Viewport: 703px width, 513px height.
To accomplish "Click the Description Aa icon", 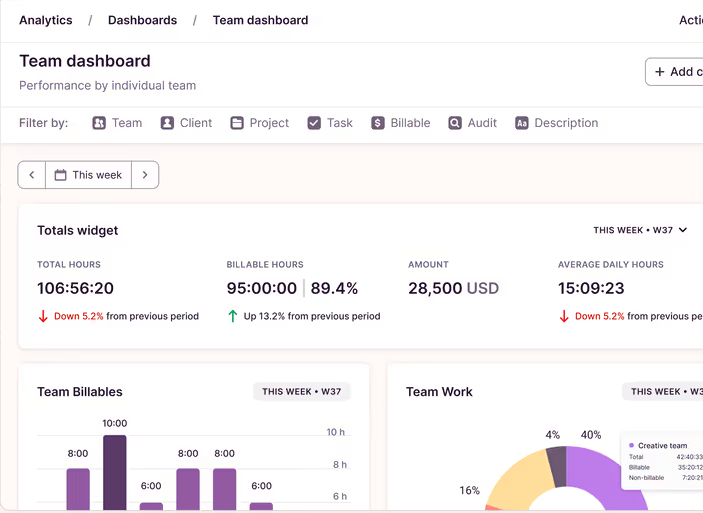I will point(522,123).
